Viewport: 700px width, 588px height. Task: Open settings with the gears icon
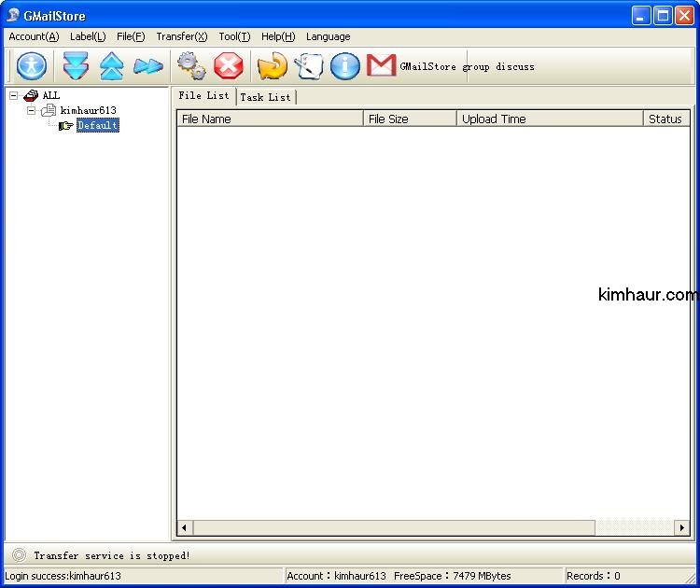[x=191, y=66]
